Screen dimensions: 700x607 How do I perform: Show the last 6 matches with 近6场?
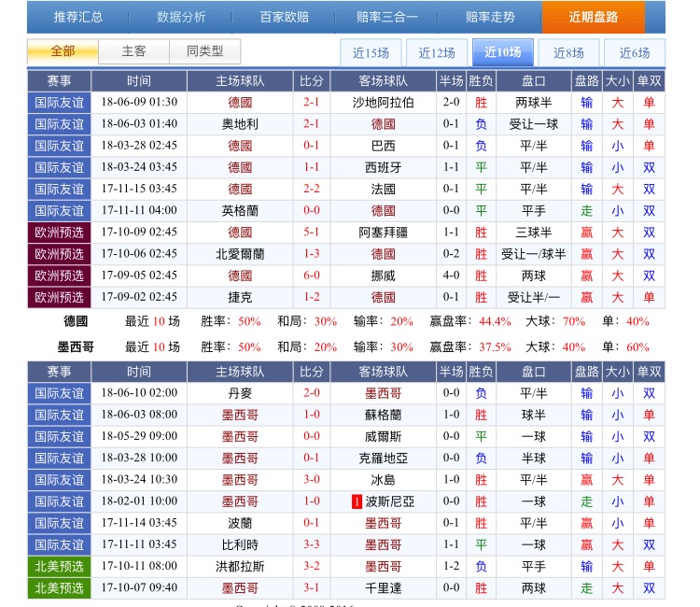tap(635, 52)
